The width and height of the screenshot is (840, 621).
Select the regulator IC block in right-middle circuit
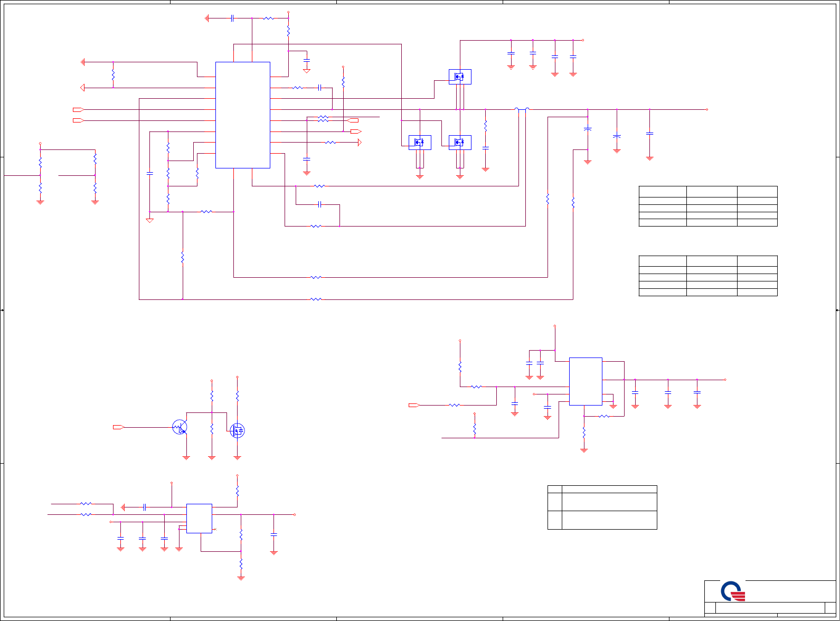(586, 381)
